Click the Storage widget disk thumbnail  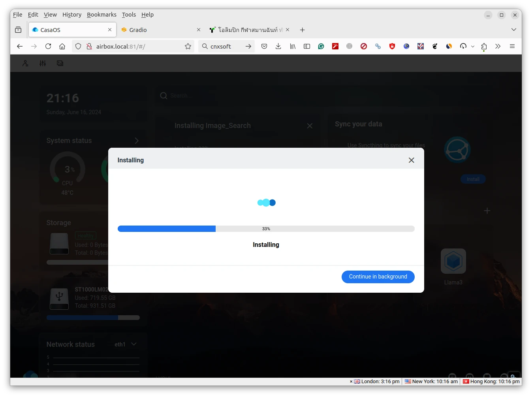coord(59,243)
